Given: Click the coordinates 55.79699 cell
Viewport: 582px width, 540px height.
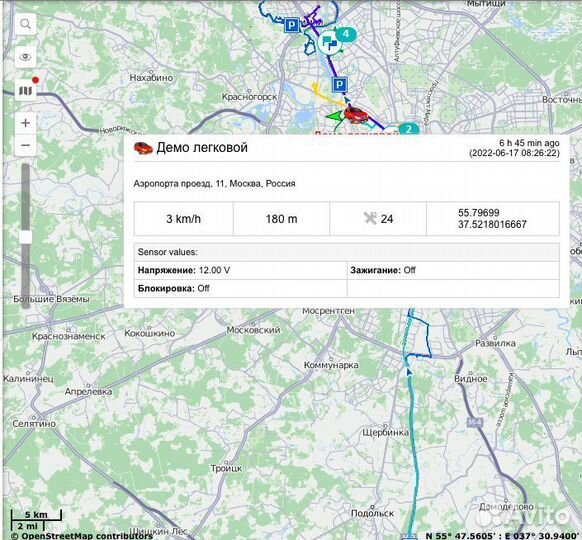Looking at the screenshot, I should click(493, 219).
